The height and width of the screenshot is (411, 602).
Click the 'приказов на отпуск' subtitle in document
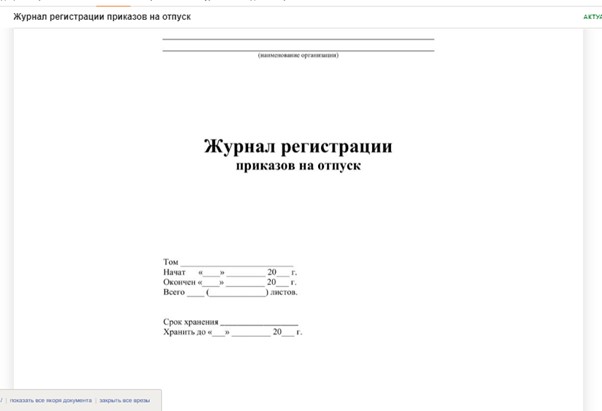coord(298,166)
